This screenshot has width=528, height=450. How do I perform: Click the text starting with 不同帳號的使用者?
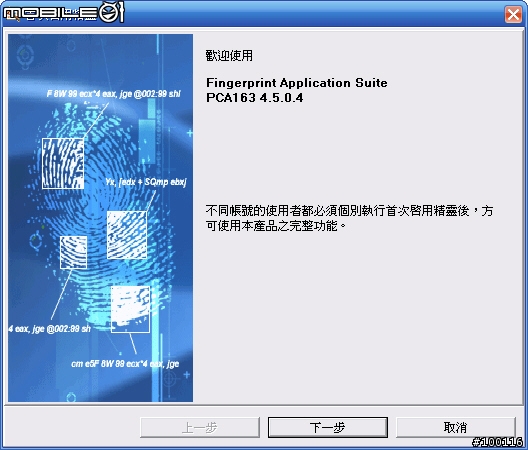point(349,218)
